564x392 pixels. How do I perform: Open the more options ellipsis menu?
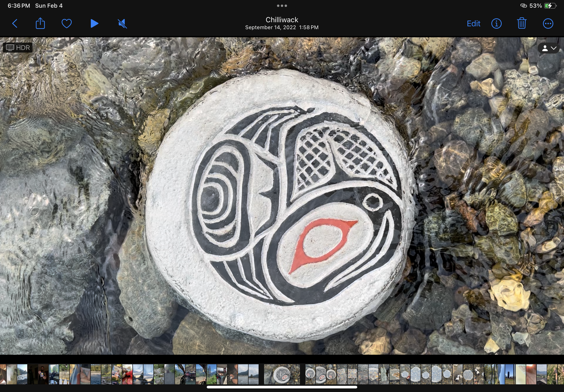(548, 24)
